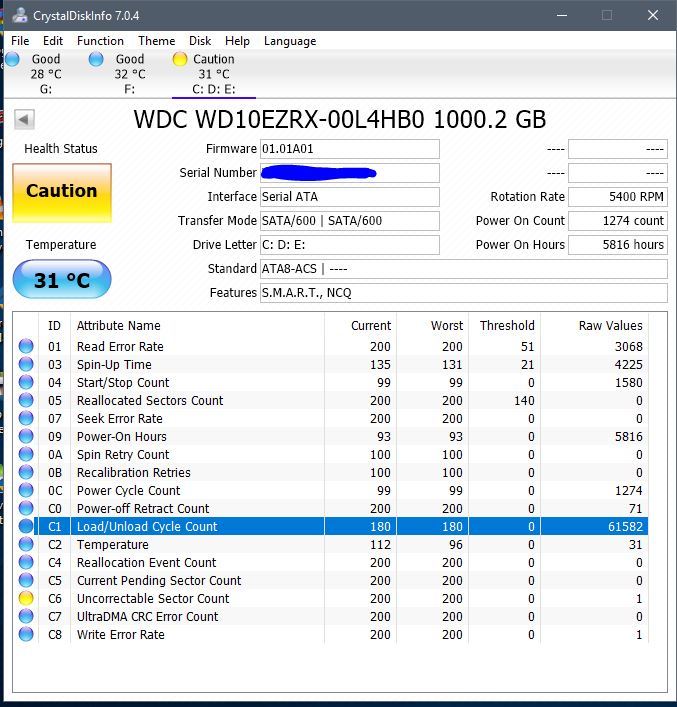The height and width of the screenshot is (707, 677).
Task: Click the disk title WDC WD10EZRX-00L4HB0
Action: pyautogui.click(x=340, y=119)
